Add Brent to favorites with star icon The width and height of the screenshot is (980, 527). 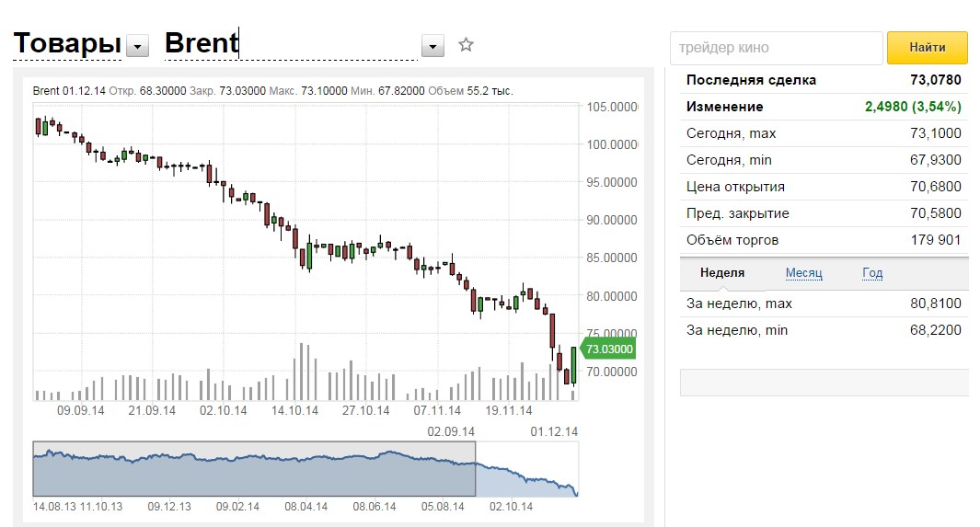click(x=466, y=45)
